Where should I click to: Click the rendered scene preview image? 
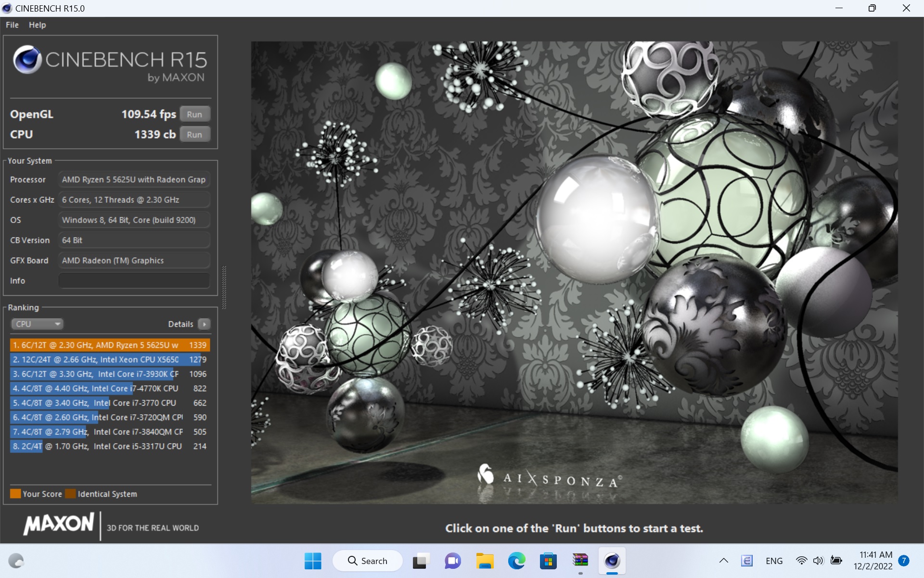[x=574, y=273]
